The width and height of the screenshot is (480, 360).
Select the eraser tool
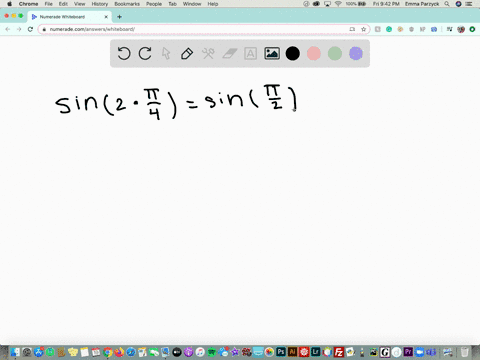point(229,53)
